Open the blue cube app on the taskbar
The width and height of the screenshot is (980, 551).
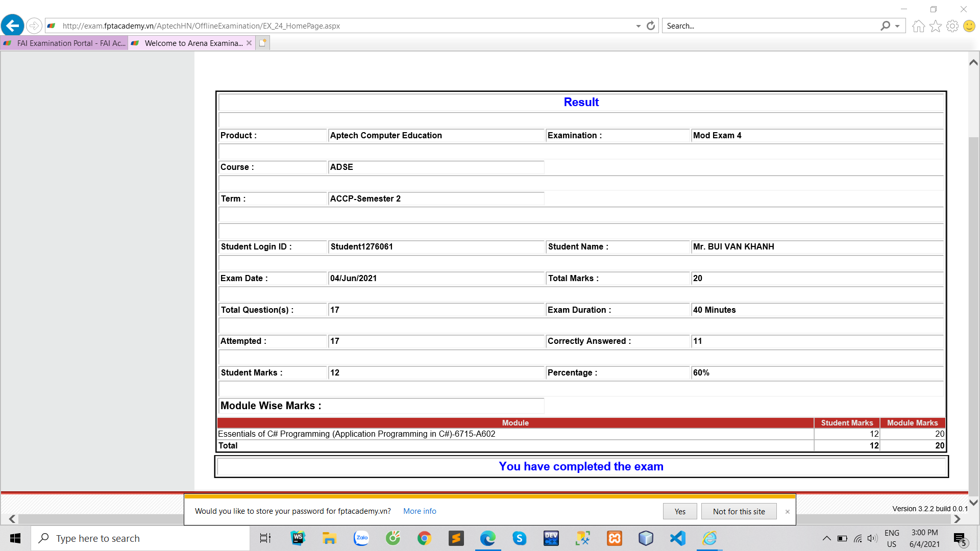coord(646,538)
